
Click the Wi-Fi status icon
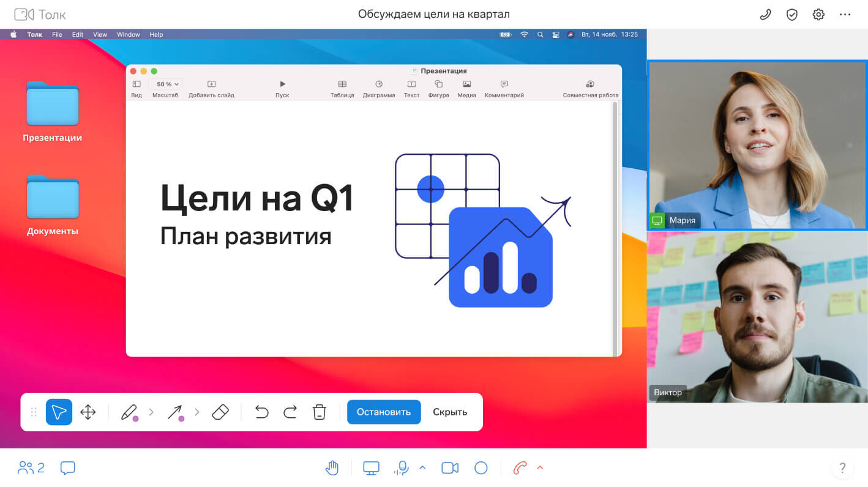pos(524,35)
